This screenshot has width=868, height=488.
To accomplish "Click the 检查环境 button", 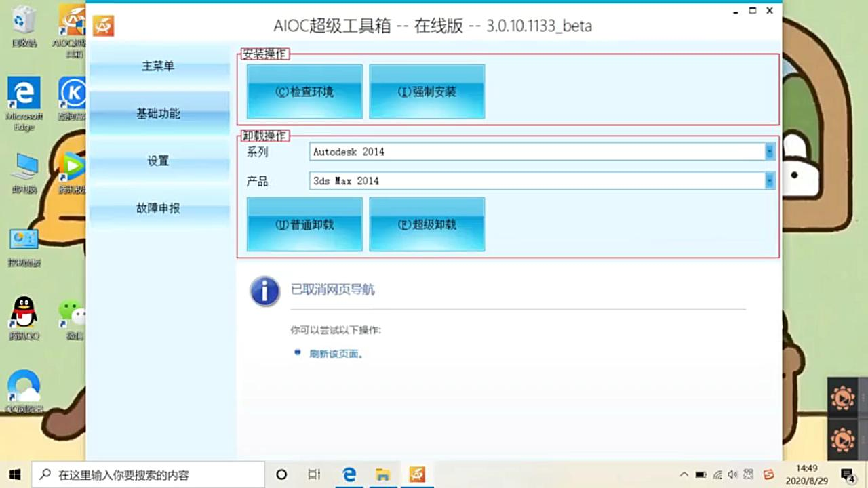I will [x=304, y=91].
